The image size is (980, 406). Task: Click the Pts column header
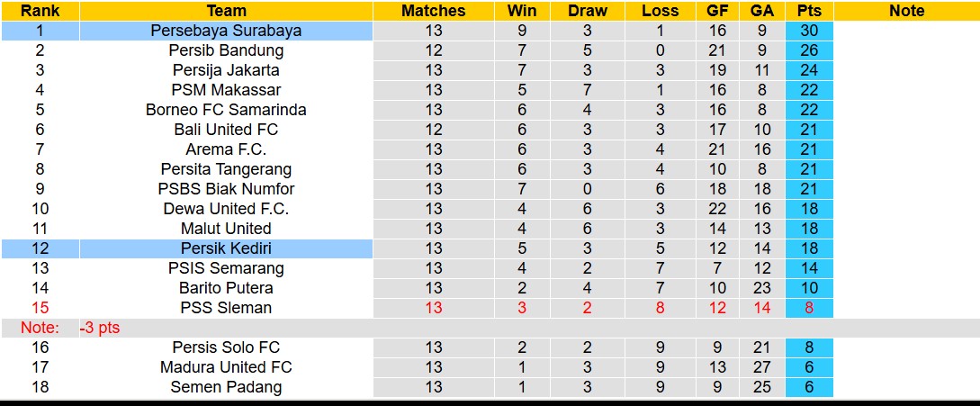click(809, 11)
